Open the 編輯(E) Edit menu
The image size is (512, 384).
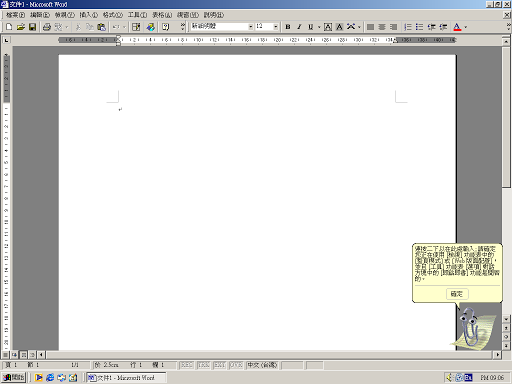[x=40, y=15]
